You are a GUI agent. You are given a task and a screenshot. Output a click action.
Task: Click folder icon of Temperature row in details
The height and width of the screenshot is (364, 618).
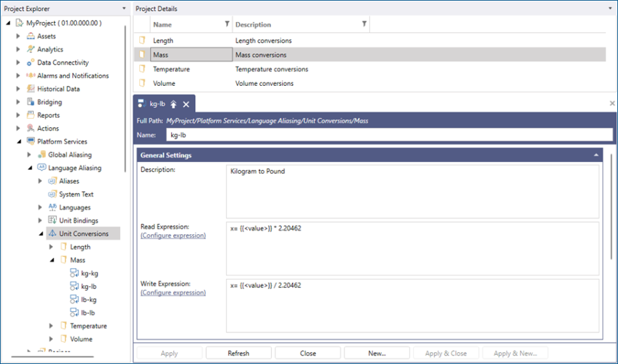(142, 69)
